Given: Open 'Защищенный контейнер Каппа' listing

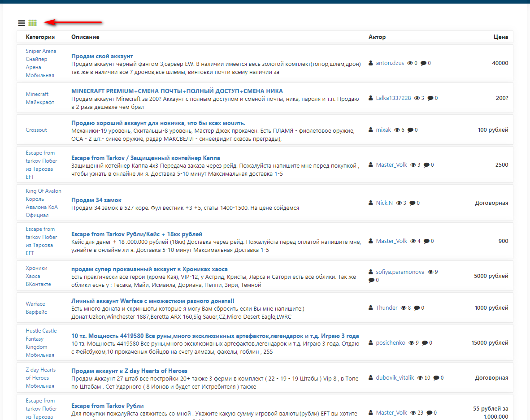Looking at the screenshot, I should (146, 158).
